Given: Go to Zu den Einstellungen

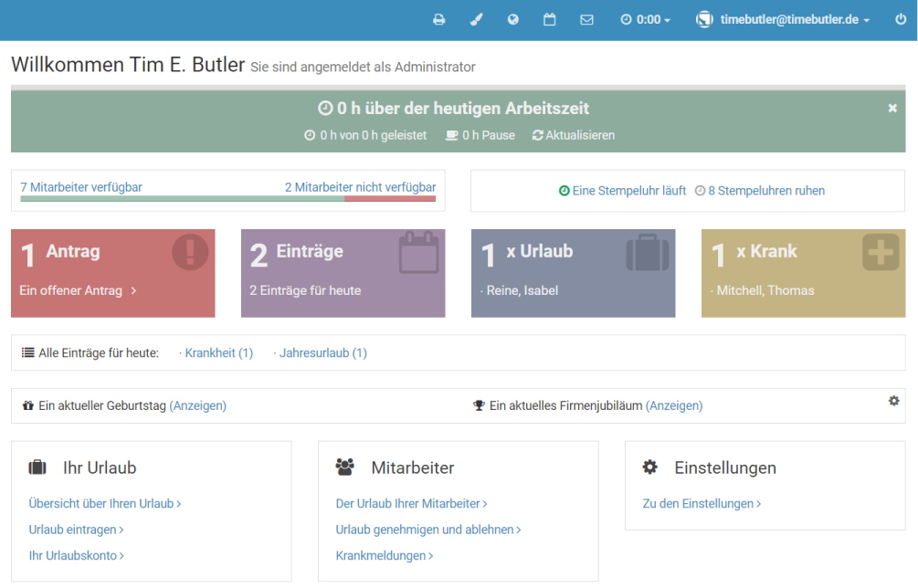Looking at the screenshot, I should coord(702,503).
